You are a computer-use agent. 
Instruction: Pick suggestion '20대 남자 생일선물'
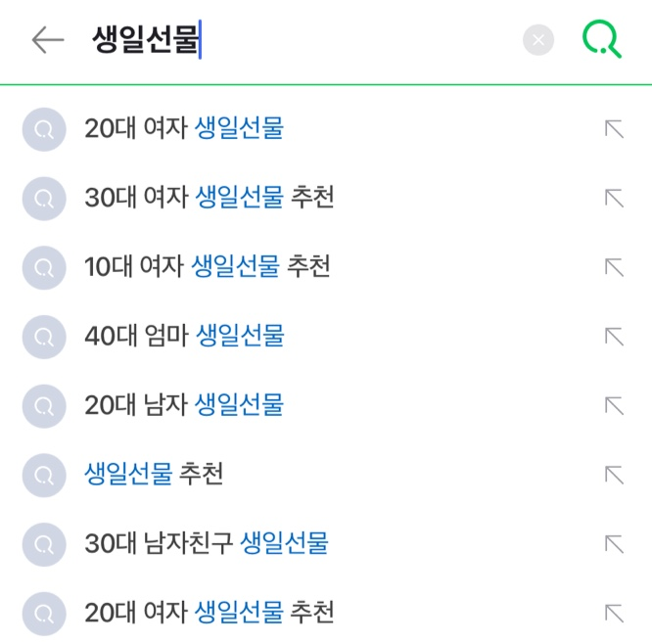pyautogui.click(x=184, y=405)
